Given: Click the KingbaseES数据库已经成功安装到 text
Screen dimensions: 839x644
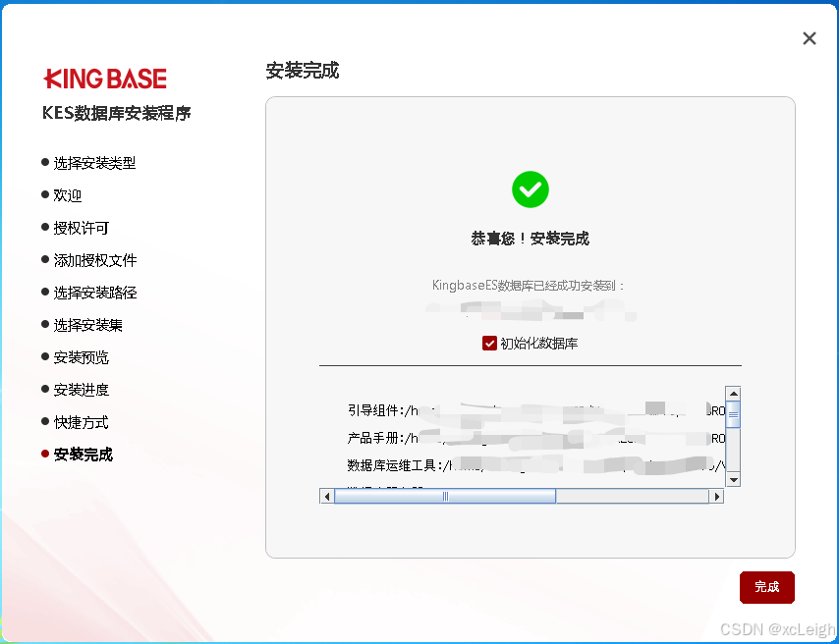Looking at the screenshot, I should pyautogui.click(x=529, y=285).
